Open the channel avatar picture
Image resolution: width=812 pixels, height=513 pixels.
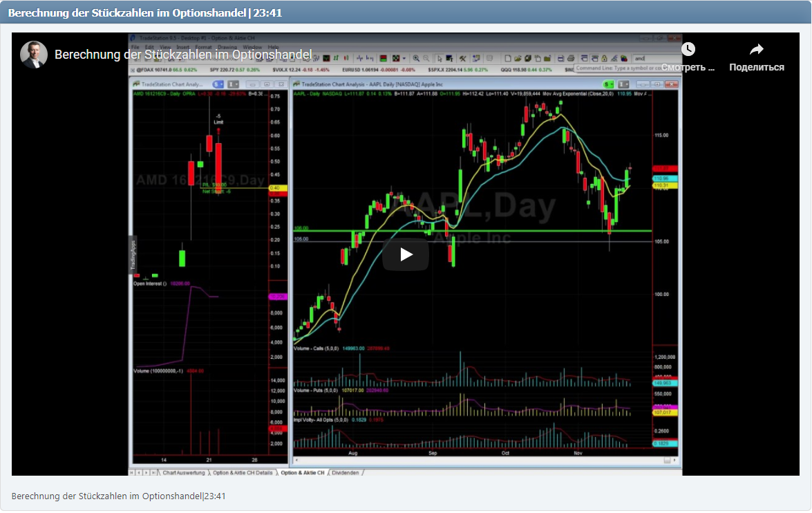34,55
